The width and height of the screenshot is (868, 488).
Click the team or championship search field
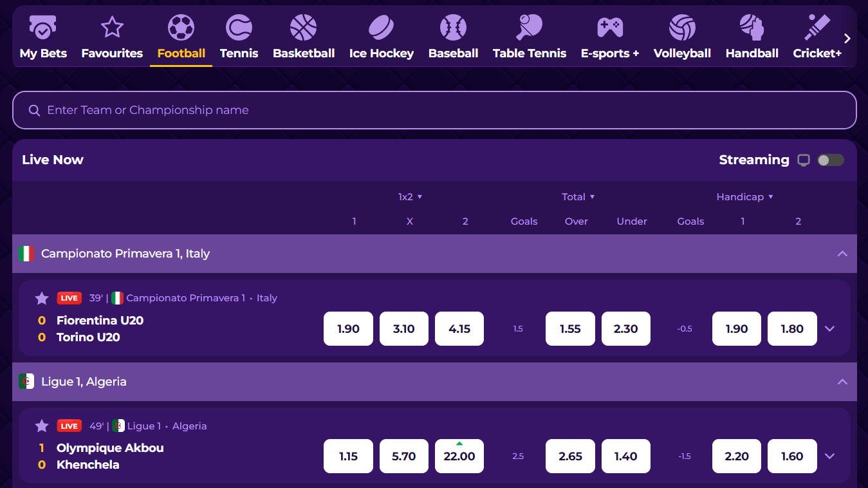(x=434, y=110)
